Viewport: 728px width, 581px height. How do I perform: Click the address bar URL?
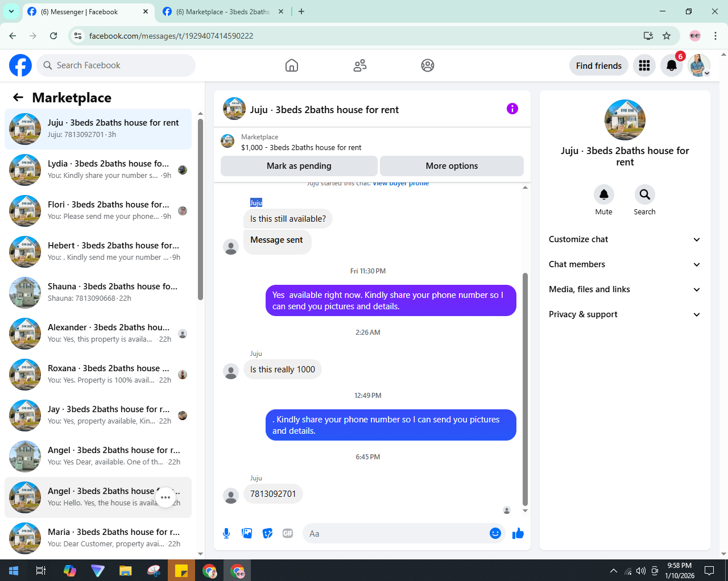171,36
